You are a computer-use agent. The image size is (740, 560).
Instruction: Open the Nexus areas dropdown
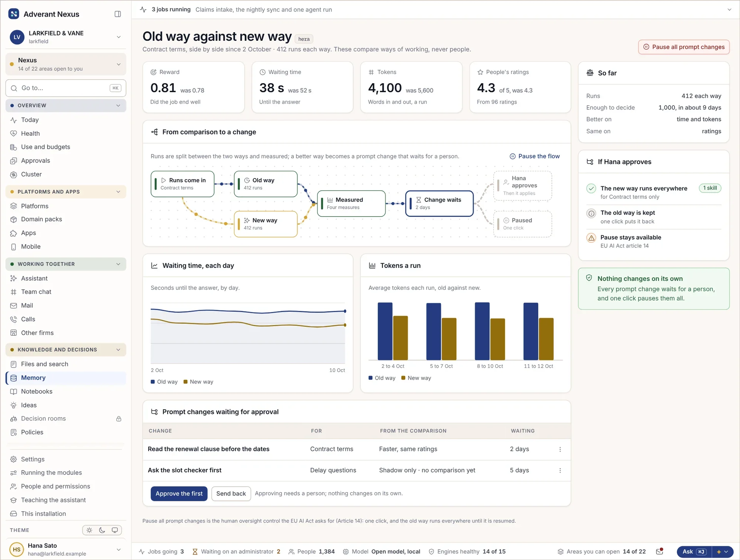point(66,64)
